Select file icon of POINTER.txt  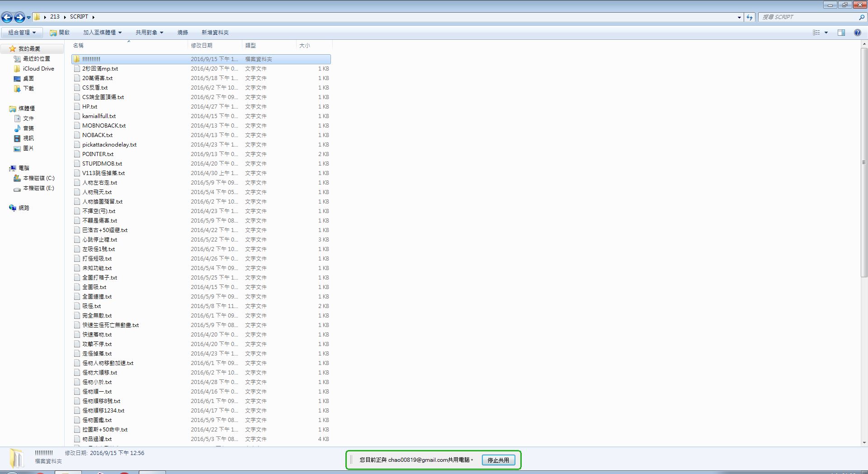[x=77, y=154]
